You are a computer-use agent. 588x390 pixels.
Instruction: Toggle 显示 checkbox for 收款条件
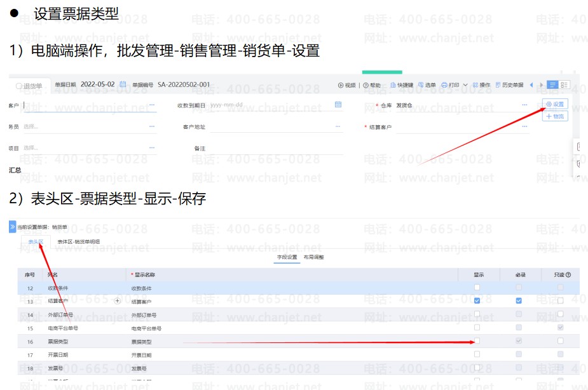coord(477,287)
